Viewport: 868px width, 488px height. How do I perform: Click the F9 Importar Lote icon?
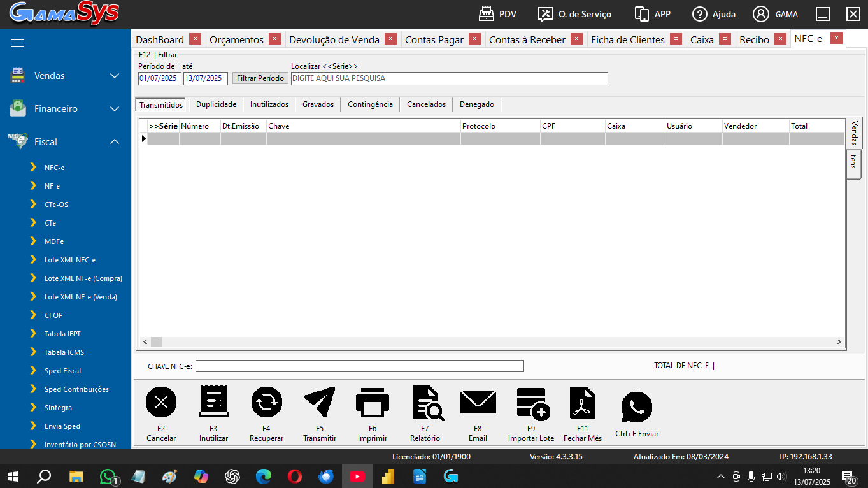[531, 403]
